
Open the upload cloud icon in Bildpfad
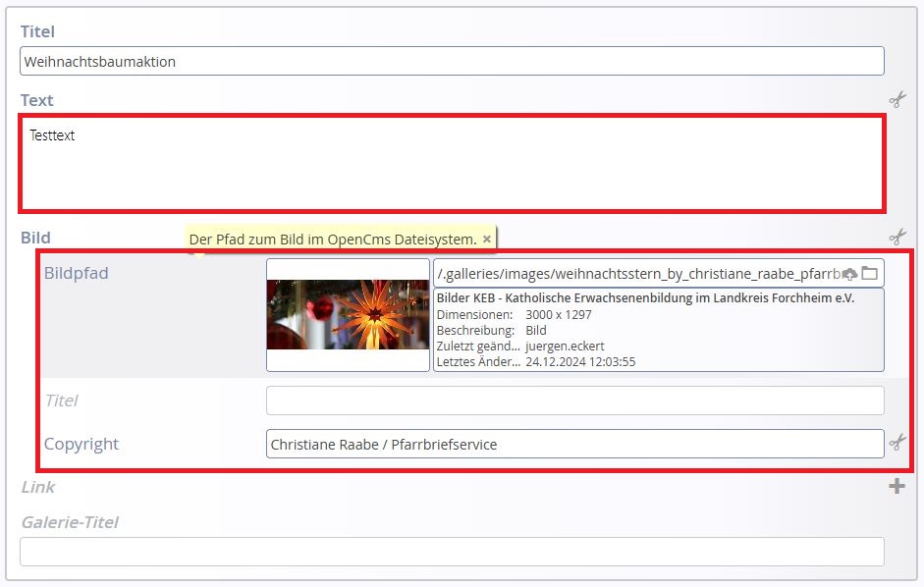849,274
